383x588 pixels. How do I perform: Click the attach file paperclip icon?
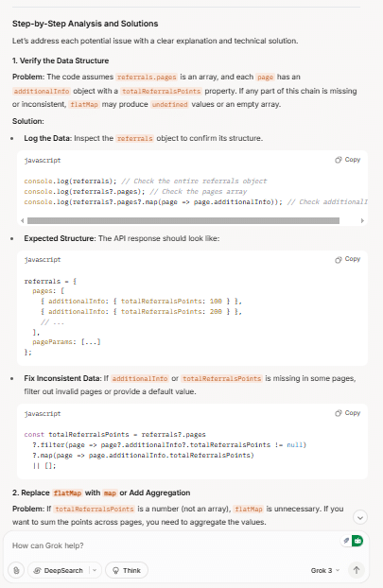coord(16,570)
